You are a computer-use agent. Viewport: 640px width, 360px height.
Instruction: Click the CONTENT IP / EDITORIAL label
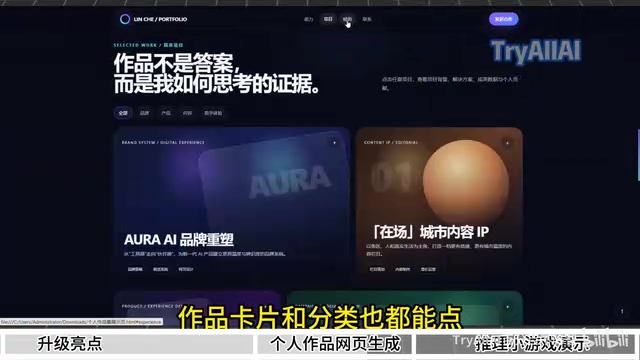tap(391, 142)
